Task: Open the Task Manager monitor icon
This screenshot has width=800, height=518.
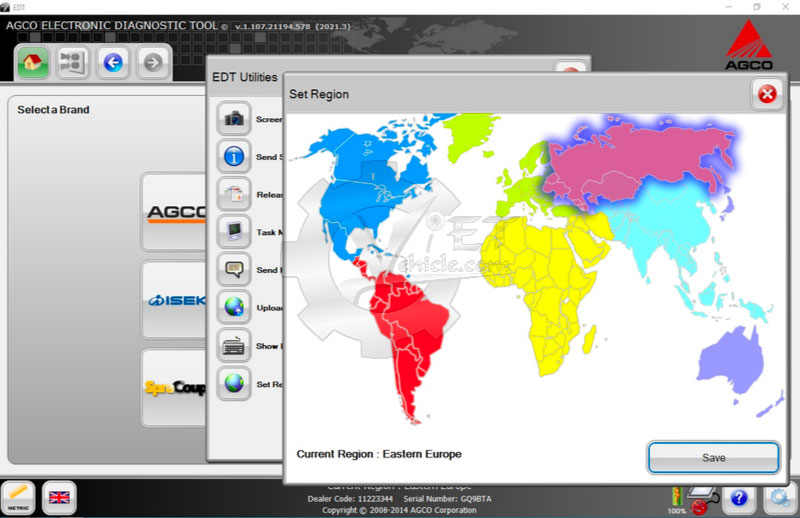Action: point(234,231)
